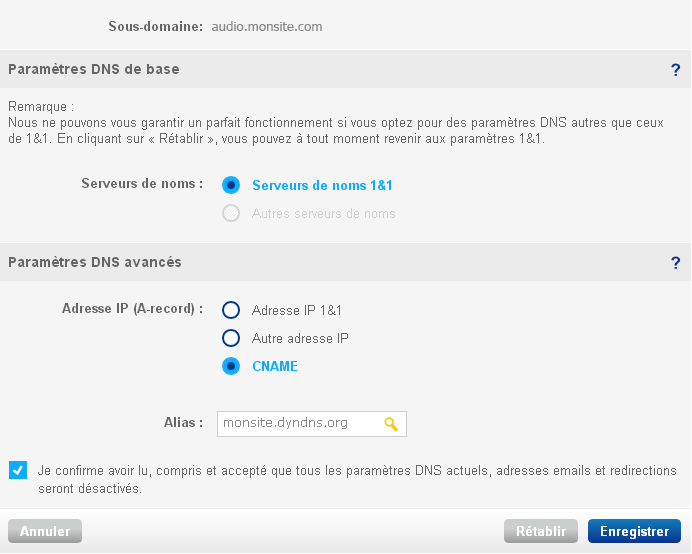Select the CNAME radio option
Screen dimensions: 692x554
coord(231,366)
